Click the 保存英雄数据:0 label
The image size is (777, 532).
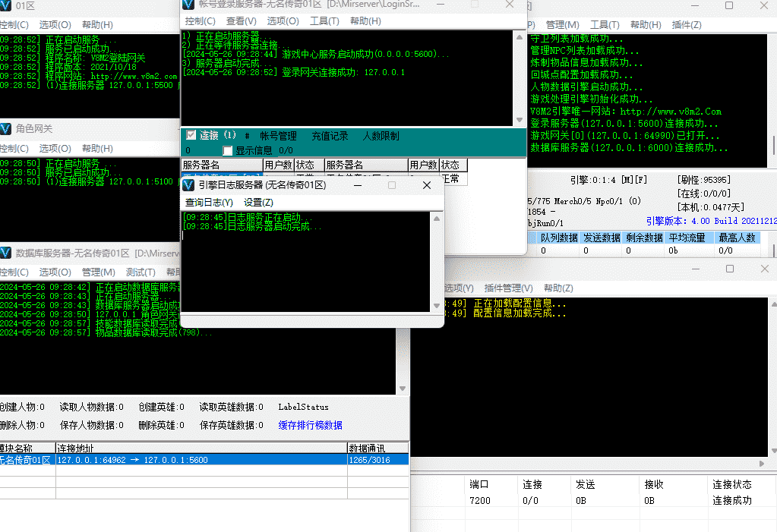[x=232, y=426]
